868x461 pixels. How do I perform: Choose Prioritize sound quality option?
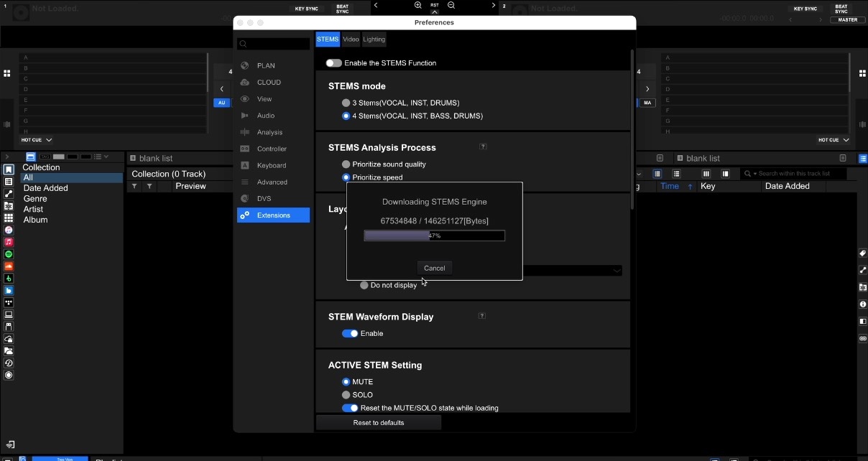pyautogui.click(x=346, y=164)
